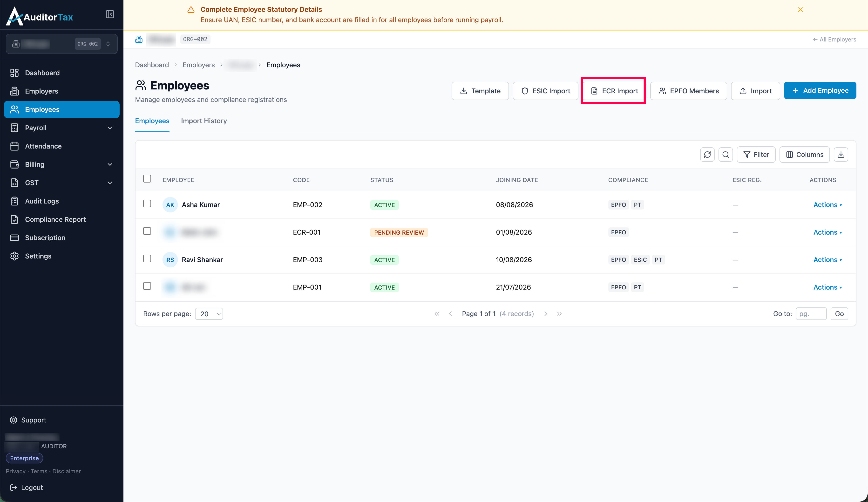
Task: Go to Employers in sidebar
Action: click(x=62, y=91)
